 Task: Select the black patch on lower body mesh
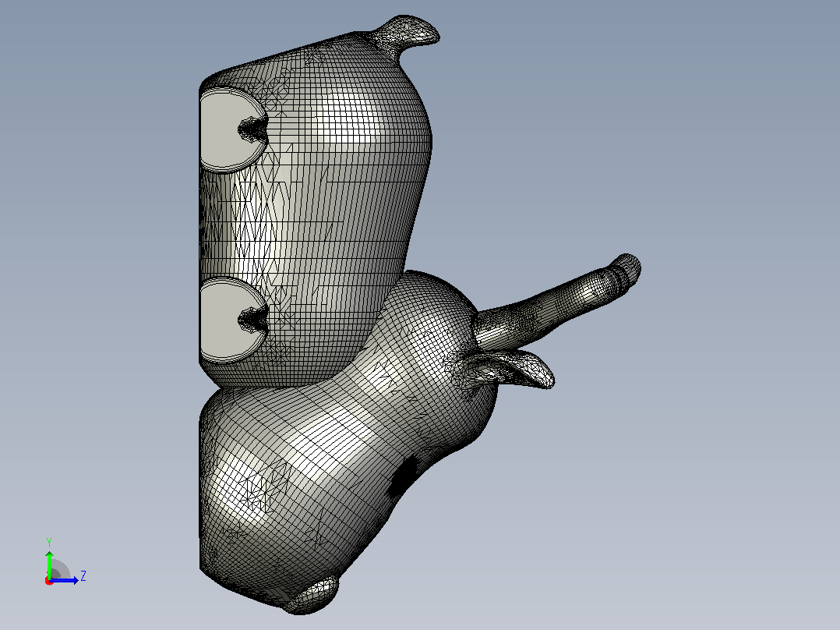coord(404,476)
